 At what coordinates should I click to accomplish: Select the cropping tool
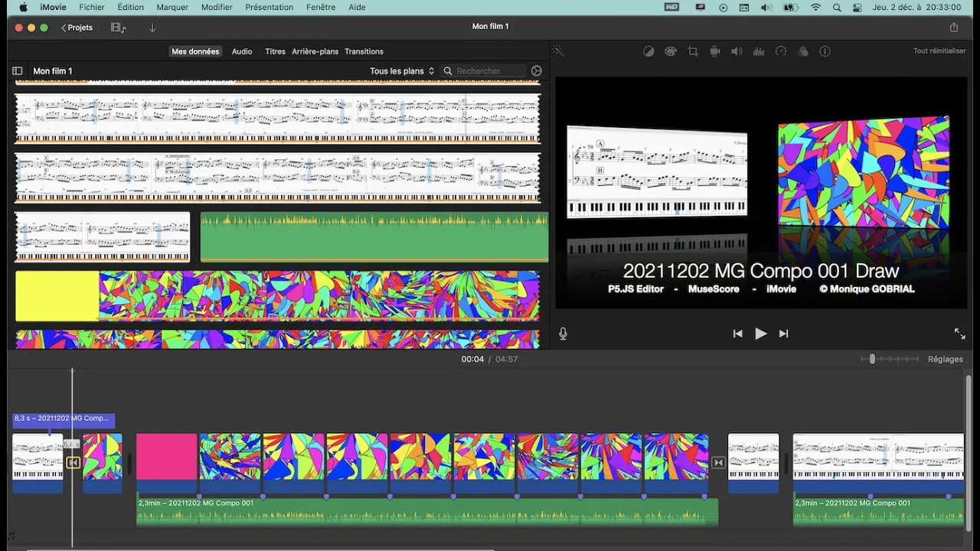(x=693, y=51)
